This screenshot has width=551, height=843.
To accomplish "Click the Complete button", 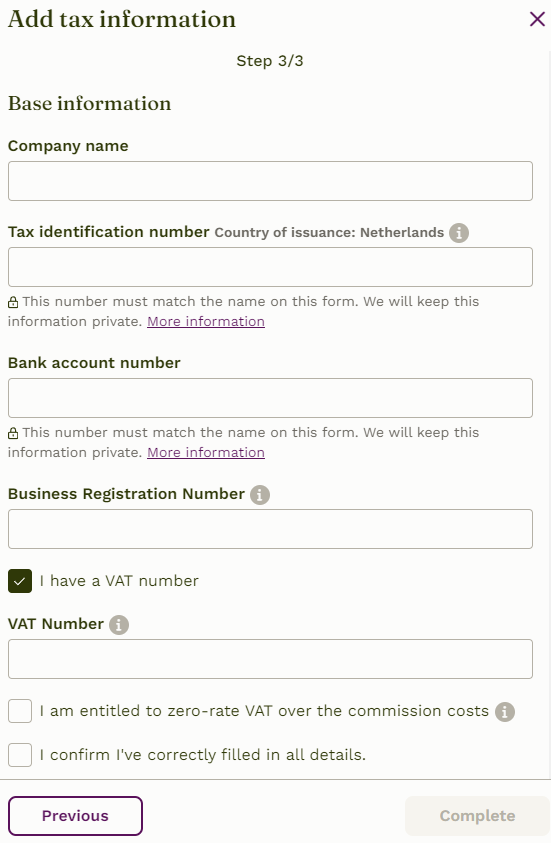I will (477, 816).
